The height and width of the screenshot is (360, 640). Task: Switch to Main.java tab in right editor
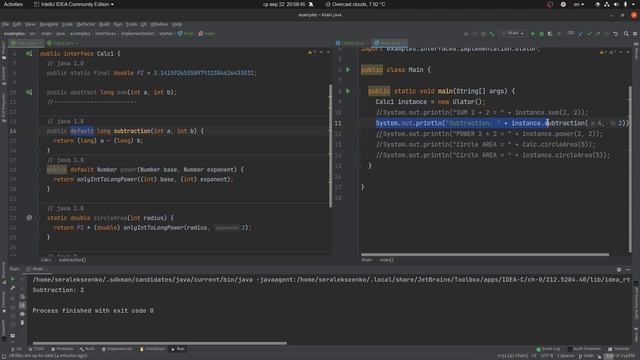coord(390,43)
